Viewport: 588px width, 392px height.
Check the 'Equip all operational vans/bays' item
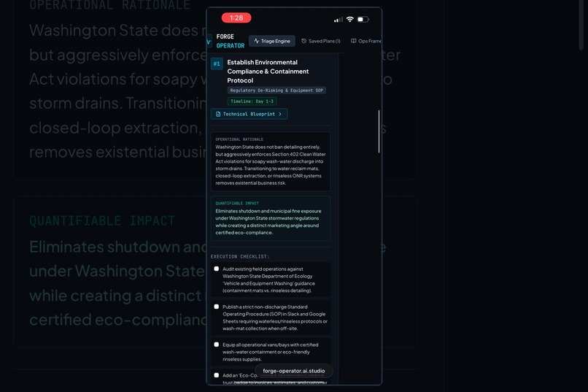(217, 345)
